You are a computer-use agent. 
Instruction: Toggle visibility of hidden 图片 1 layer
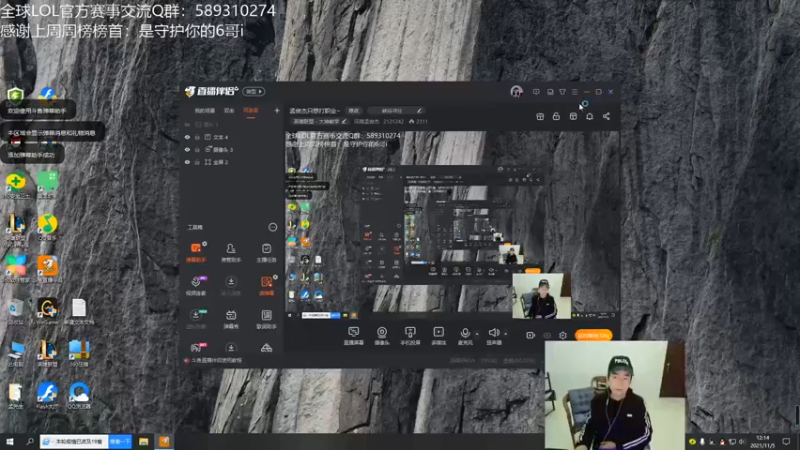187,124
